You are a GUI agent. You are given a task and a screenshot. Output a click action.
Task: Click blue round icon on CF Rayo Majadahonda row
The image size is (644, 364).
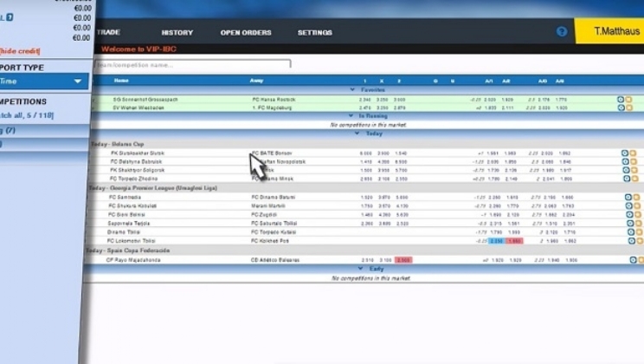point(633,260)
